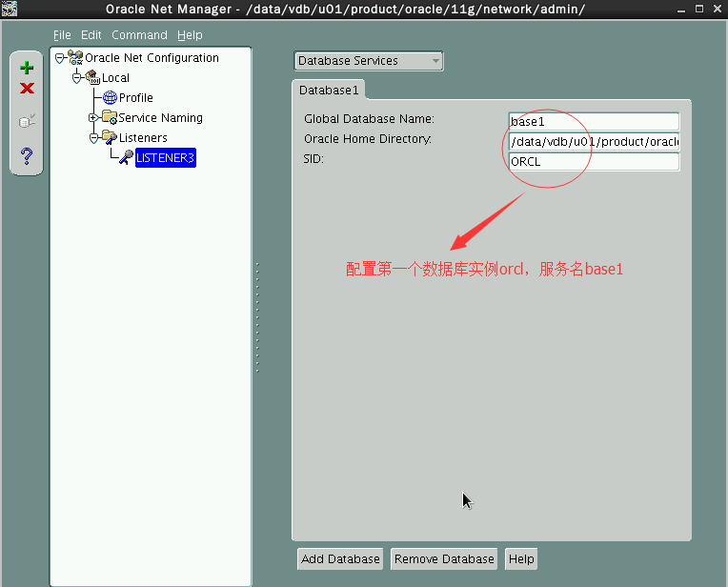
Task: Collapse the Oracle Net Configuration tree node
Action: (59, 58)
